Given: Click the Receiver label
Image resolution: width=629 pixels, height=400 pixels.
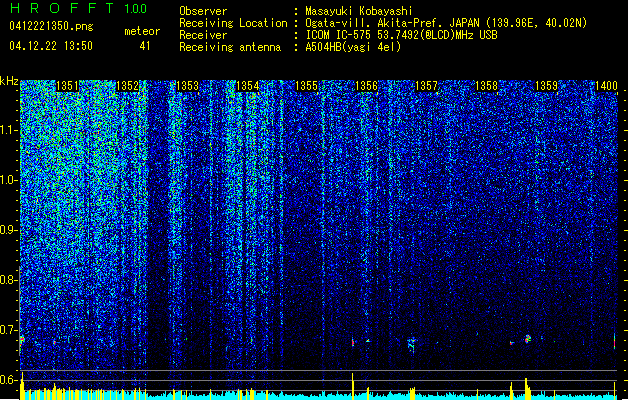Looking at the screenshot, I should tap(203, 35).
